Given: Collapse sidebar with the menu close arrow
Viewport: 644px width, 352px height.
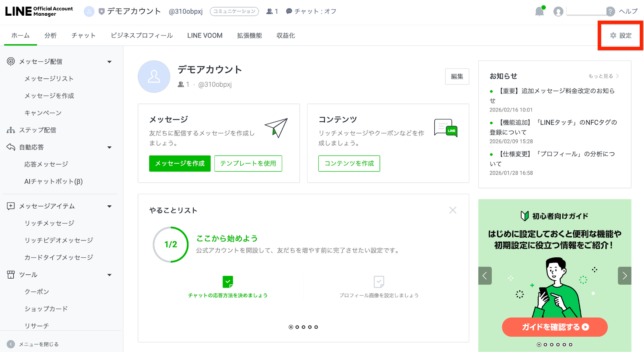Looking at the screenshot, I should (x=11, y=344).
